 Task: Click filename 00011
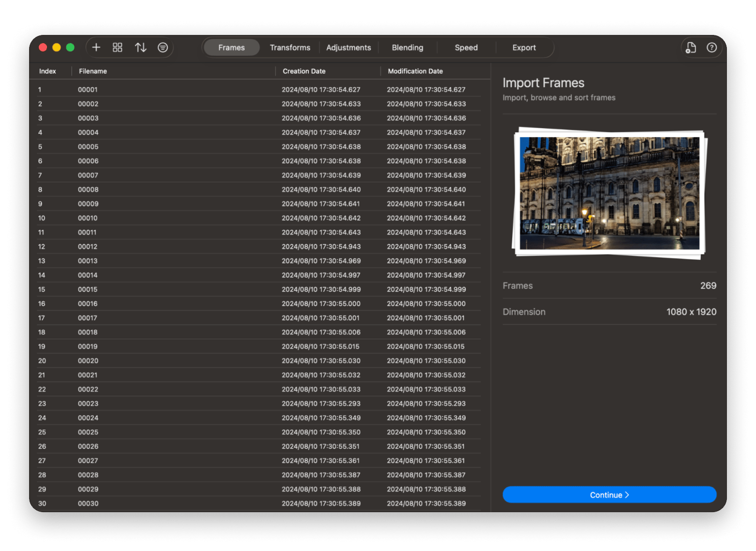click(x=87, y=232)
